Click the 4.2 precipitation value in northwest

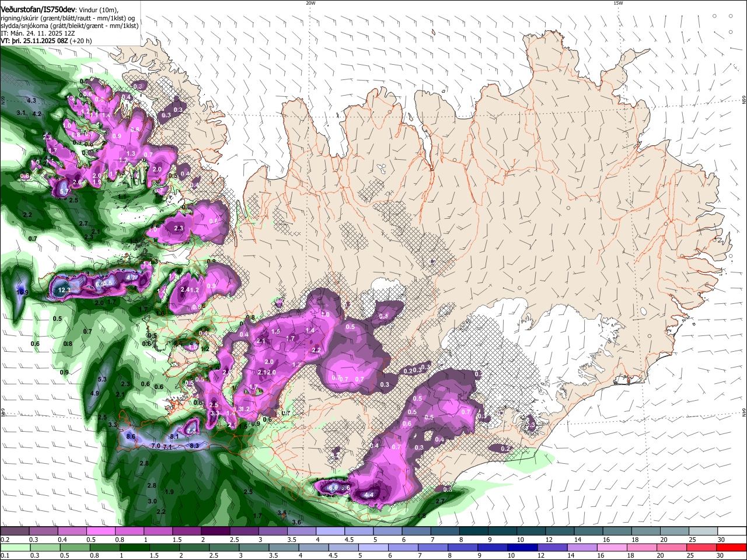(x=37, y=114)
